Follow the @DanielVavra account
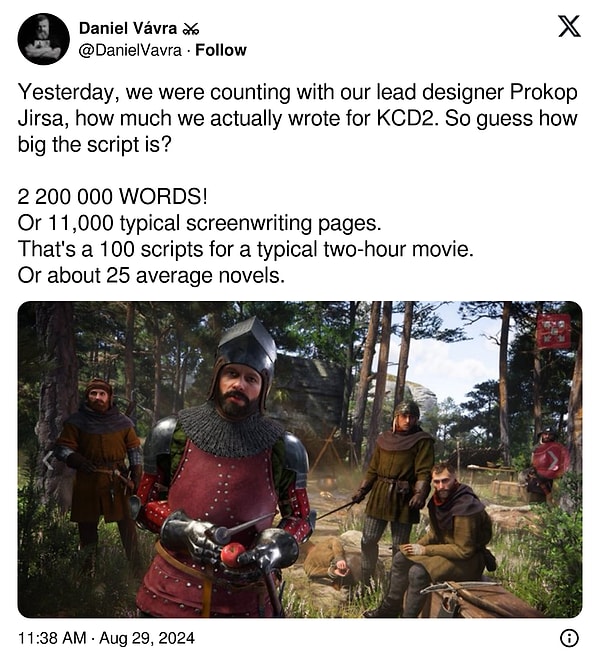This screenshot has height=668, width=600. (221, 50)
